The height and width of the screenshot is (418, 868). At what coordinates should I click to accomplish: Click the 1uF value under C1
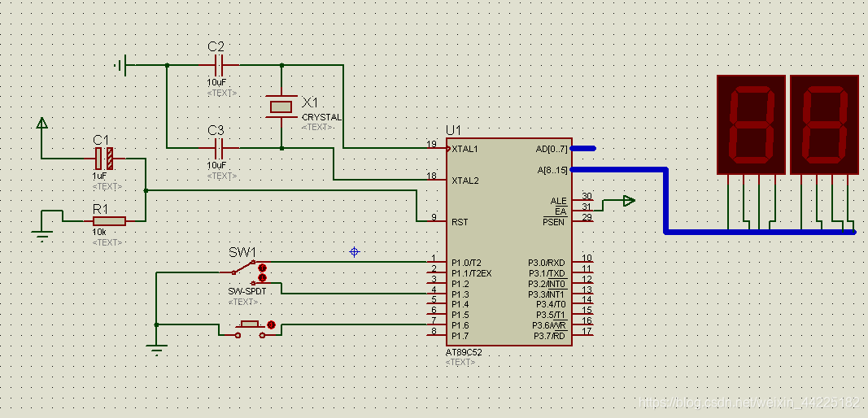(99, 176)
